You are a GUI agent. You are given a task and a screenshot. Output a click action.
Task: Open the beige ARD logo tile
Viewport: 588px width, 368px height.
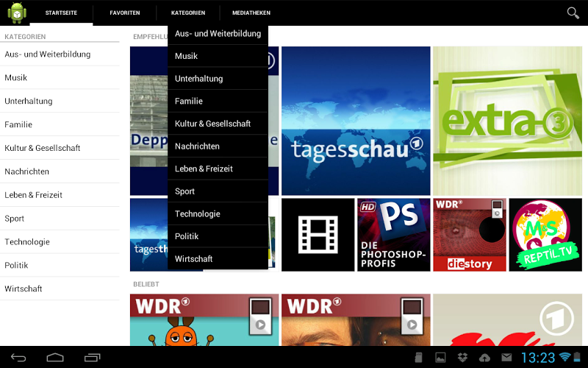507,319
